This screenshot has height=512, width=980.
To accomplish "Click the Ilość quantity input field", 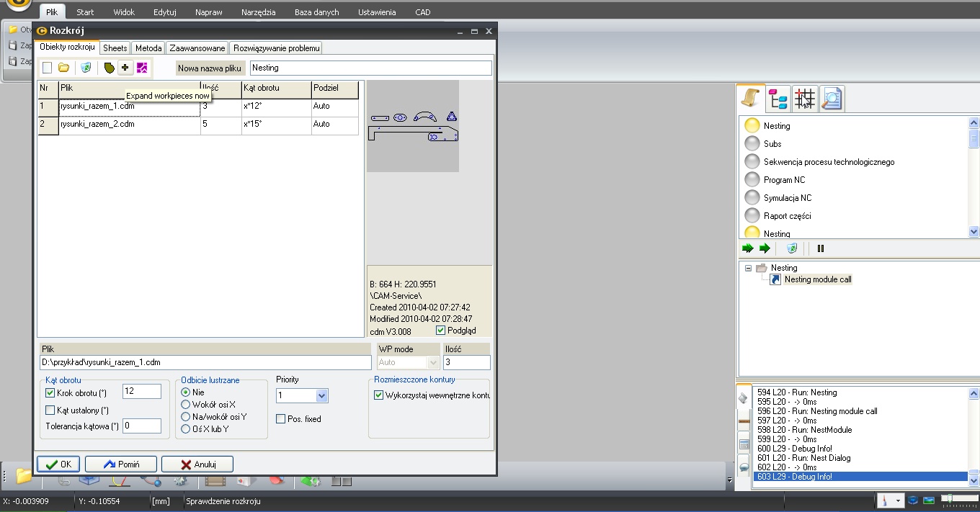I will (467, 363).
